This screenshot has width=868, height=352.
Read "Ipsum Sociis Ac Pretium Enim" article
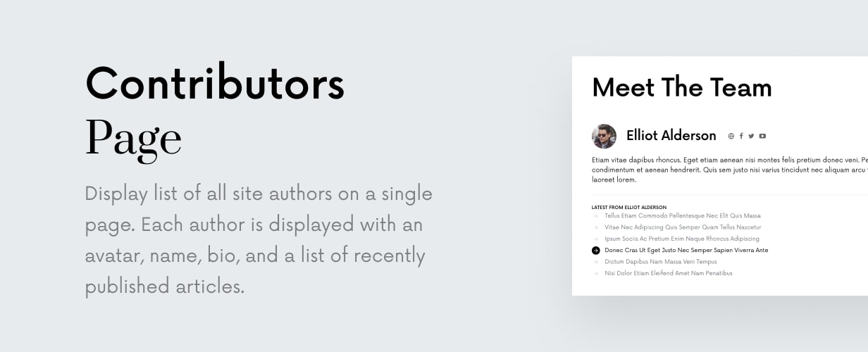(681, 239)
